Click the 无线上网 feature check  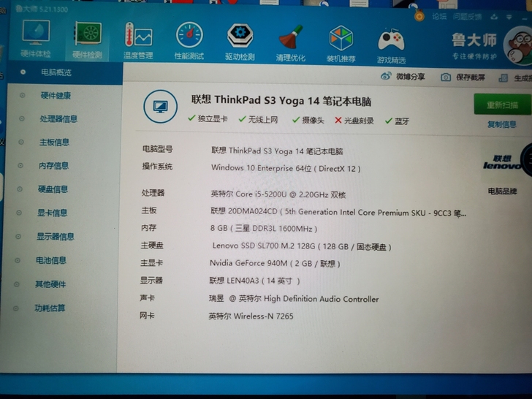258,119
